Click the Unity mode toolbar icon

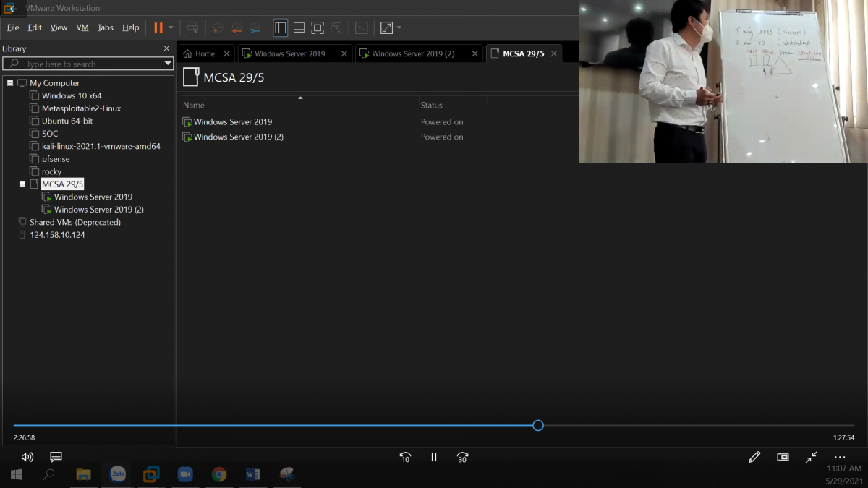click(336, 28)
